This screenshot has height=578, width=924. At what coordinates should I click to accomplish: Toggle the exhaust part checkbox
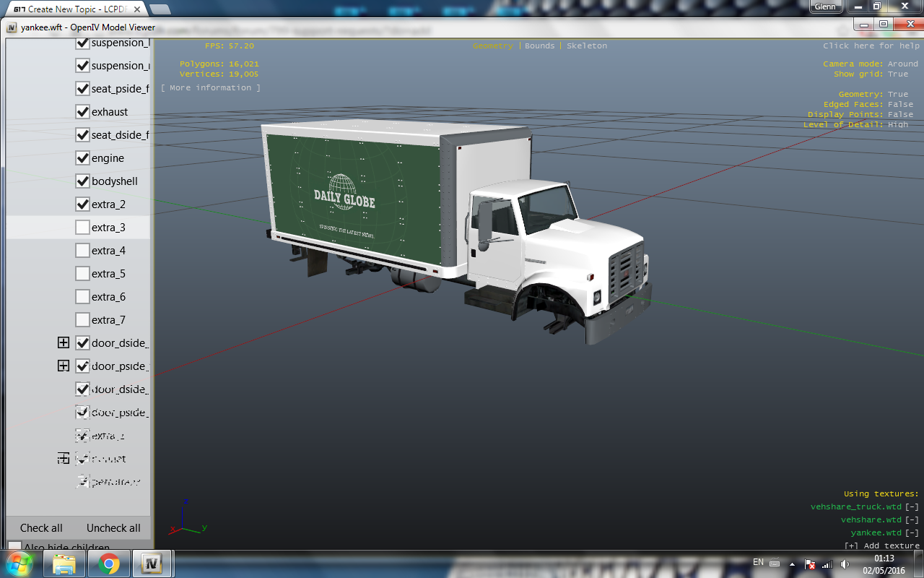pyautogui.click(x=82, y=112)
